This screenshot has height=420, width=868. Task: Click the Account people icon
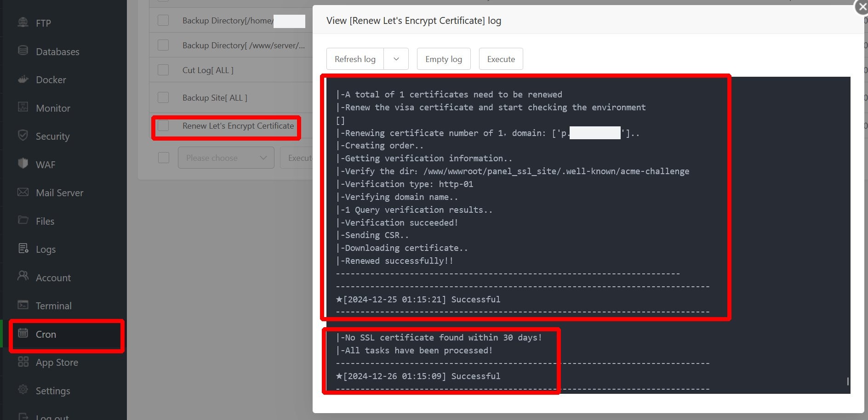23,276
